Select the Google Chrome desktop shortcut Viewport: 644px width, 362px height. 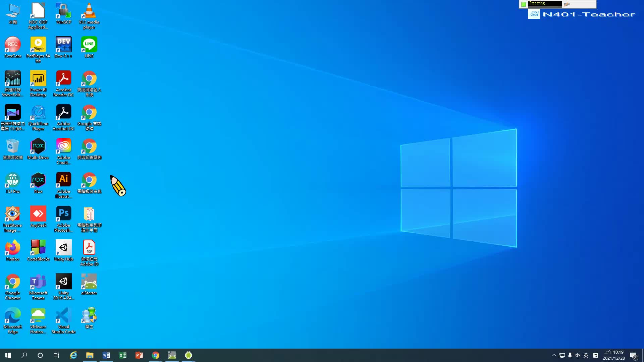coord(13,287)
